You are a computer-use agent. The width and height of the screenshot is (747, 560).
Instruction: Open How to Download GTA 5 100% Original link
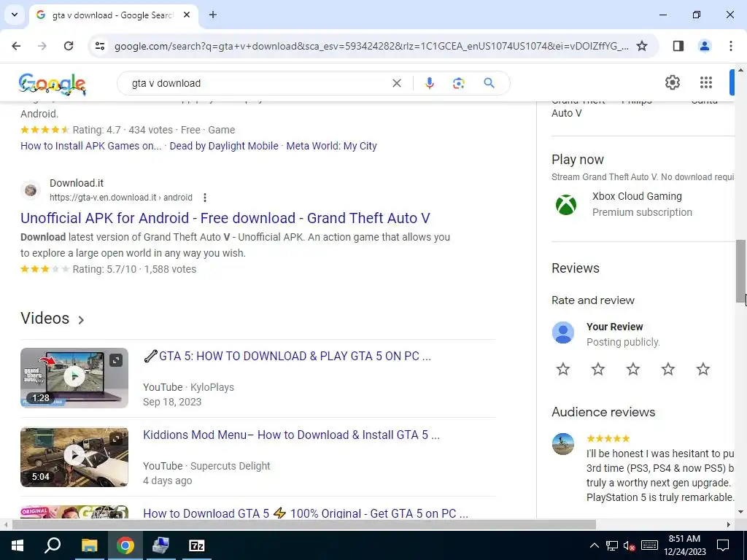pos(306,513)
